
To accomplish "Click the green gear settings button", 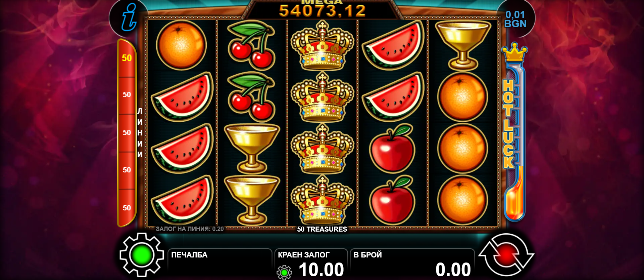I will [x=142, y=255].
